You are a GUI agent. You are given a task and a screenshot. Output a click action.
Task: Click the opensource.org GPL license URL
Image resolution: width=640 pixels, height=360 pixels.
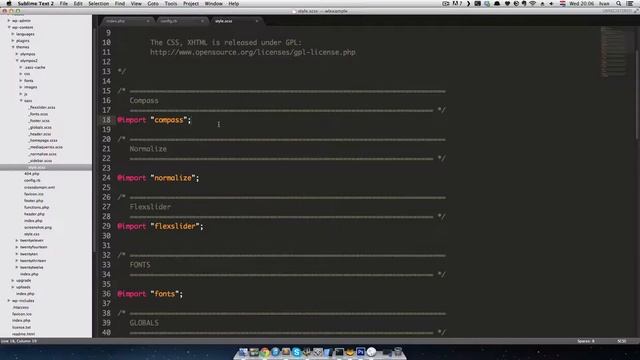253,52
